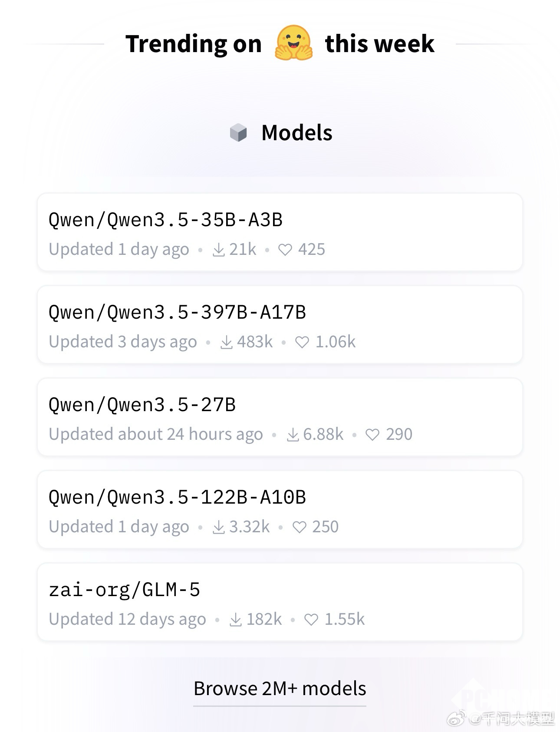Screen dimensions: 560x732
Task: Click the download icon for Qwen3.5-35B-A3B
Action: 219,250
